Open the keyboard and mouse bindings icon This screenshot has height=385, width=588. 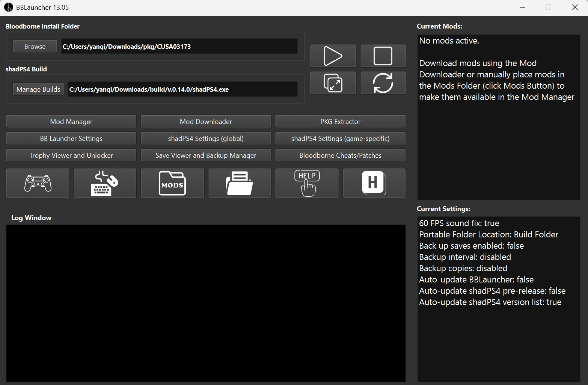pyautogui.click(x=105, y=183)
